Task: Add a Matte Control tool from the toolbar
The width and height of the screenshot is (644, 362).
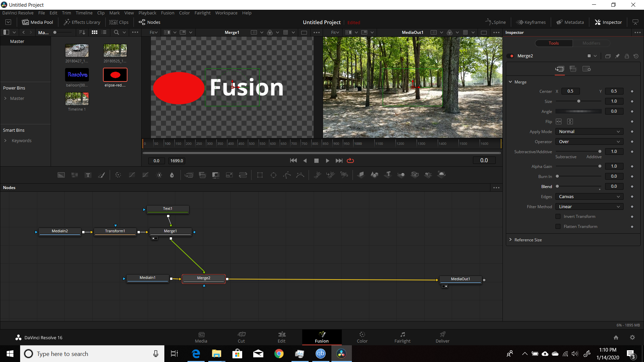Action: click(x=216, y=175)
